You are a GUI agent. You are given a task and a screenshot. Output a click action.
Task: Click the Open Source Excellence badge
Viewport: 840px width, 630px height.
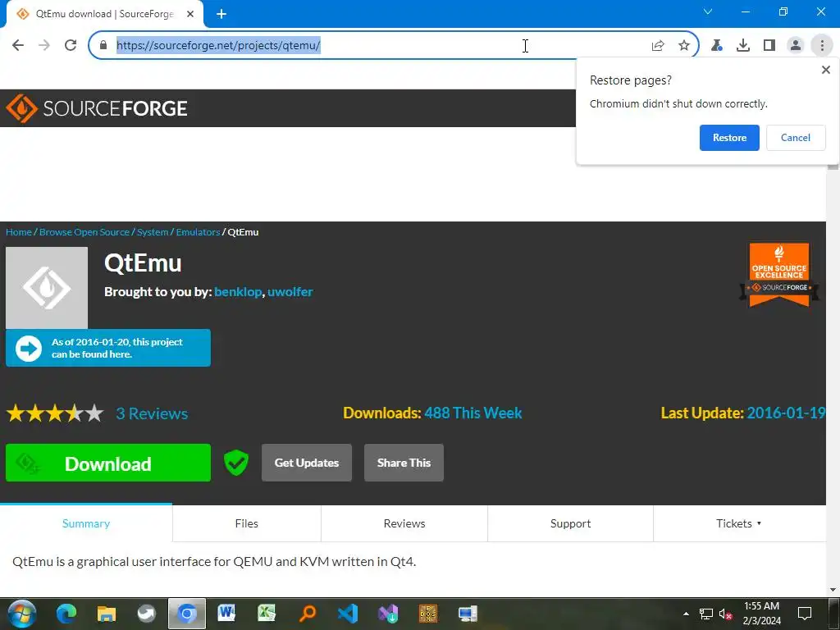tap(779, 275)
